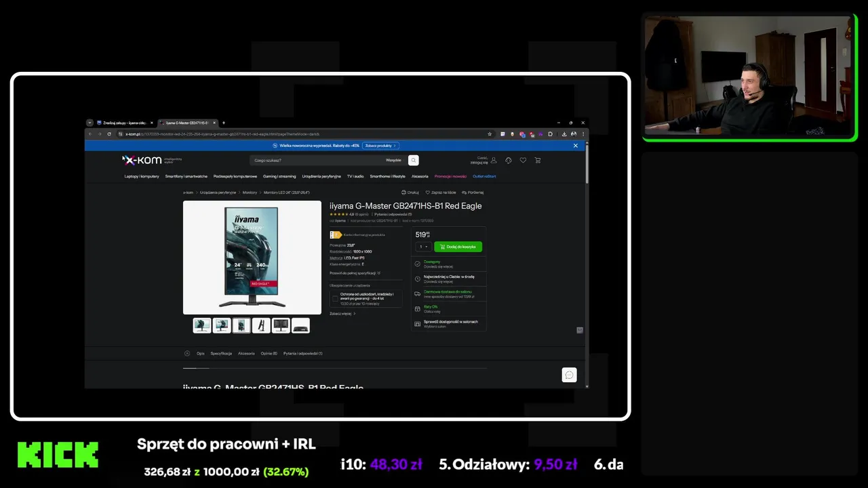The width and height of the screenshot is (868, 488).
Task: Click the browser address bar
Action: tap(305, 134)
